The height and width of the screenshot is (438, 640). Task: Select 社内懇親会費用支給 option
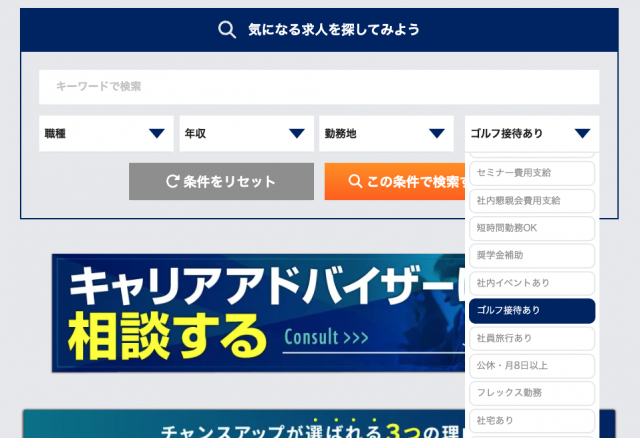click(x=532, y=200)
